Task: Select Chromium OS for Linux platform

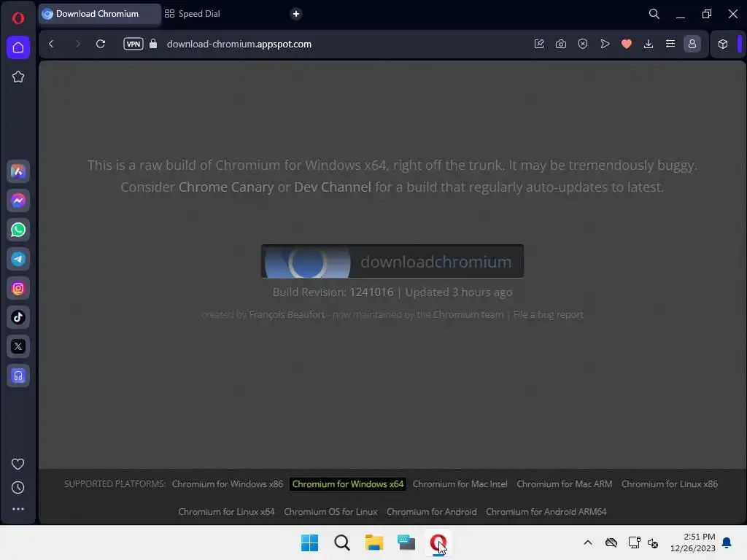Action: tap(330, 511)
